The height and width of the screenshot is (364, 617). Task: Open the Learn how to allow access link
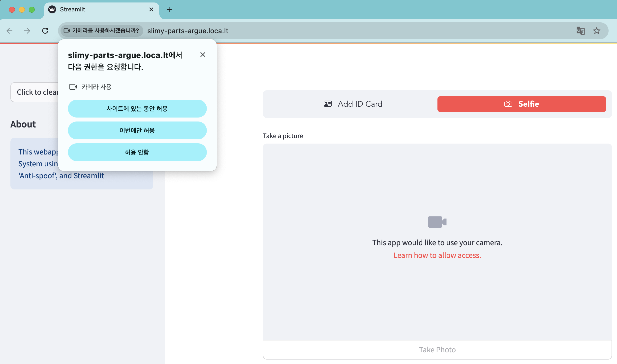(437, 255)
